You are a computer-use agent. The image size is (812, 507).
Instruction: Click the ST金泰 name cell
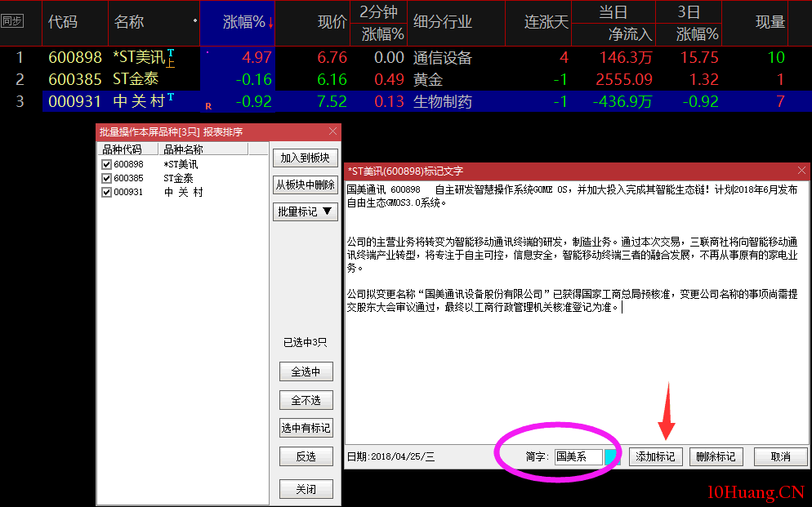click(x=136, y=79)
